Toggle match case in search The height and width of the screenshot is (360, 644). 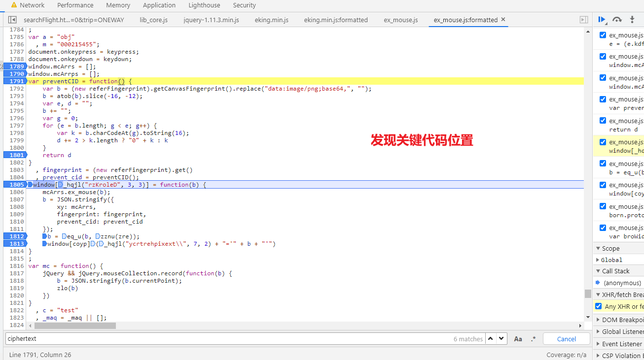coord(518,339)
